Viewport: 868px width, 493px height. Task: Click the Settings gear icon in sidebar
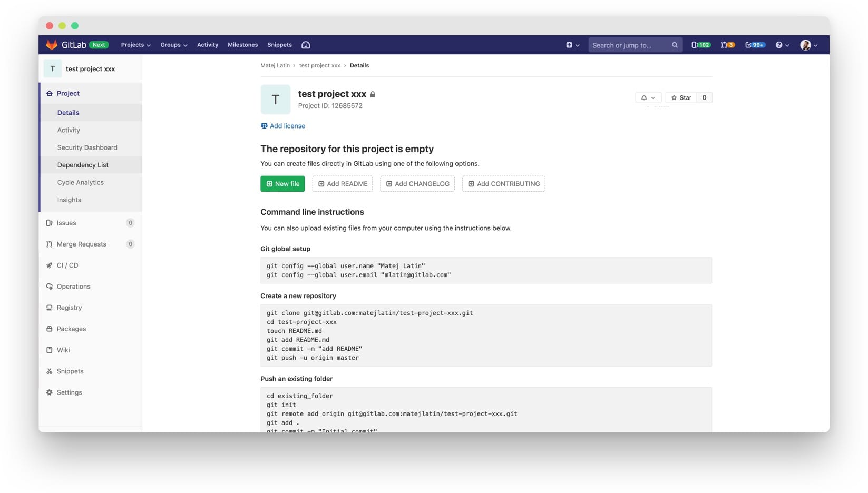coord(49,392)
